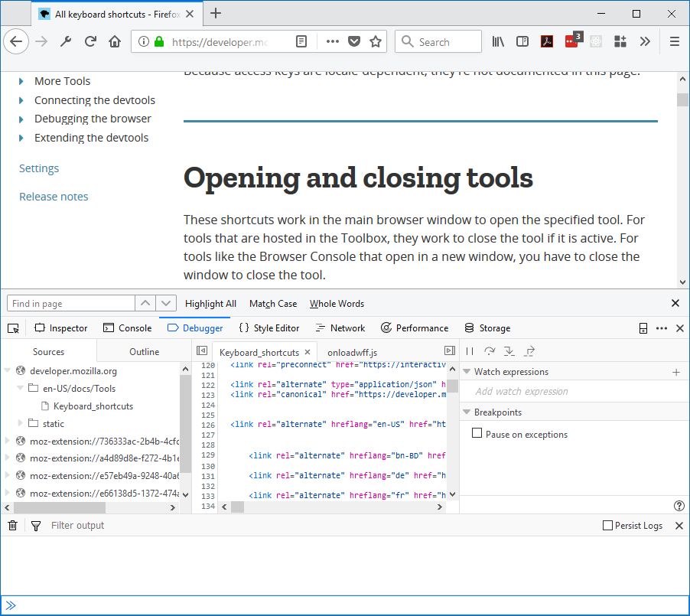Follow the Settings link in sidebar
Screen dimensions: 690x616
39,168
